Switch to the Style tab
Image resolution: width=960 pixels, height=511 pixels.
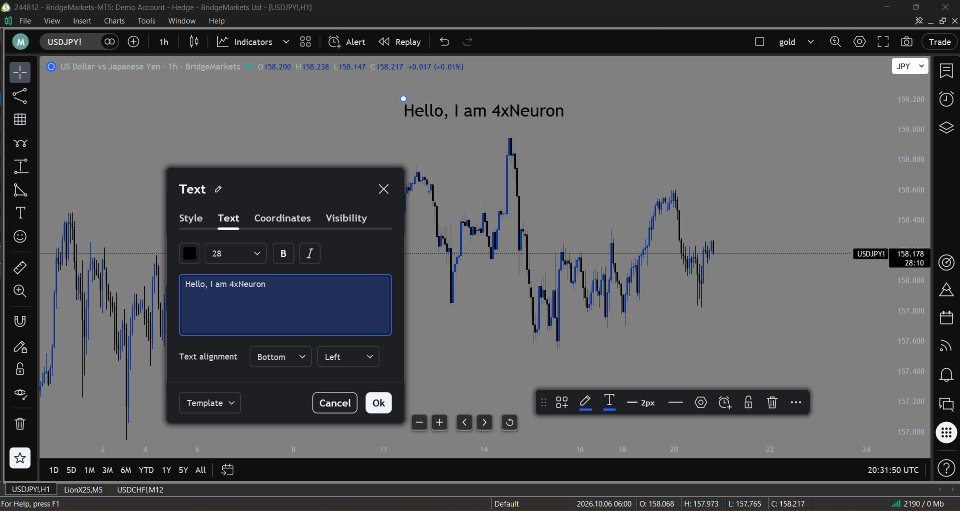[190, 218]
